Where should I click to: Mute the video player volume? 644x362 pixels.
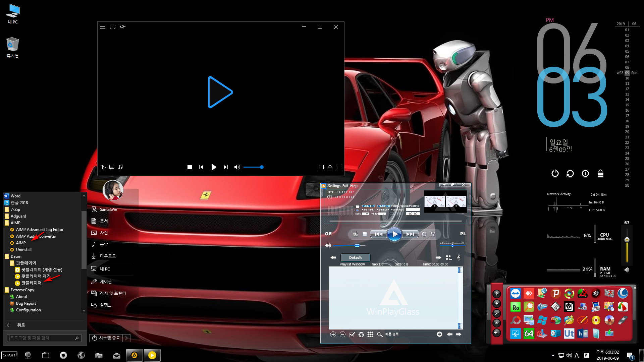pyautogui.click(x=237, y=167)
